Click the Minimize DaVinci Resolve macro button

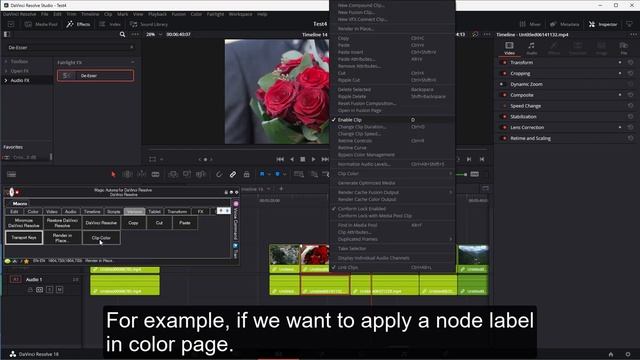point(24,223)
